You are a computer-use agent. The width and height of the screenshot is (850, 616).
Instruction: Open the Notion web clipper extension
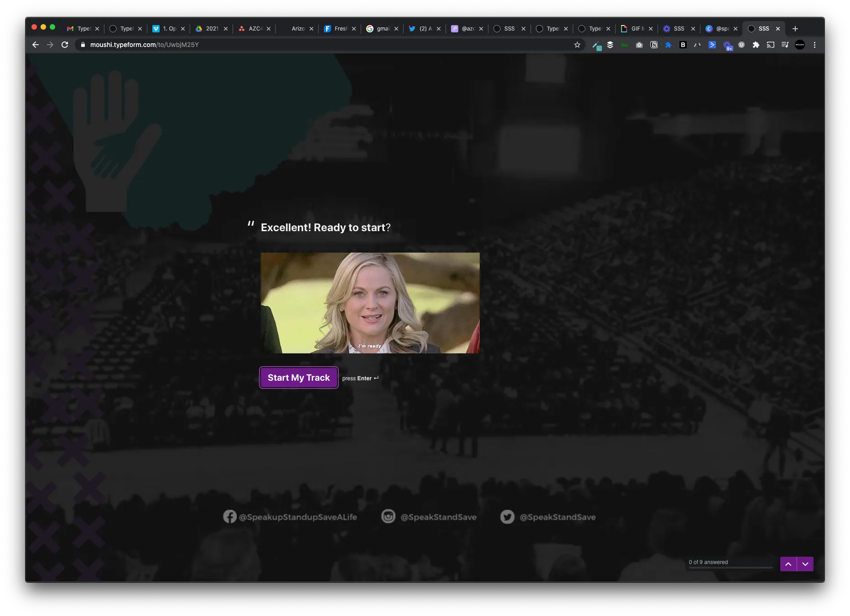[x=654, y=45]
